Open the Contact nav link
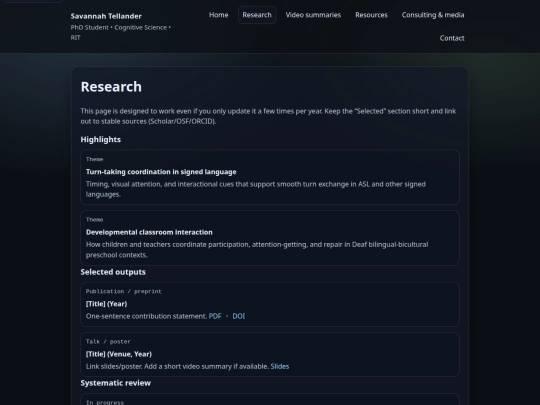This screenshot has height=405, width=540. pos(452,38)
